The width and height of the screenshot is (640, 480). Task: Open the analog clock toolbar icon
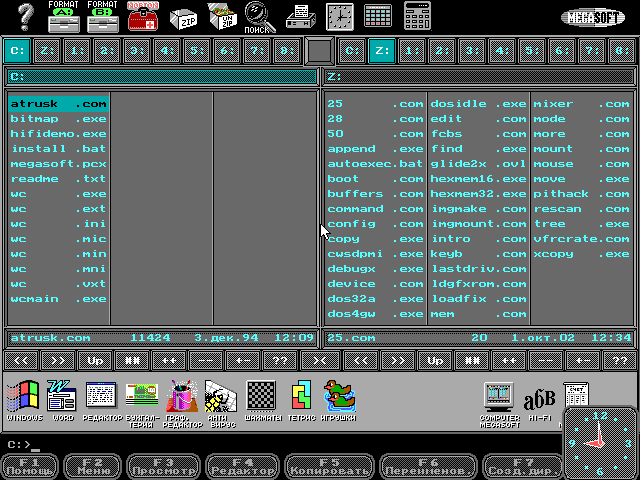coord(340,17)
